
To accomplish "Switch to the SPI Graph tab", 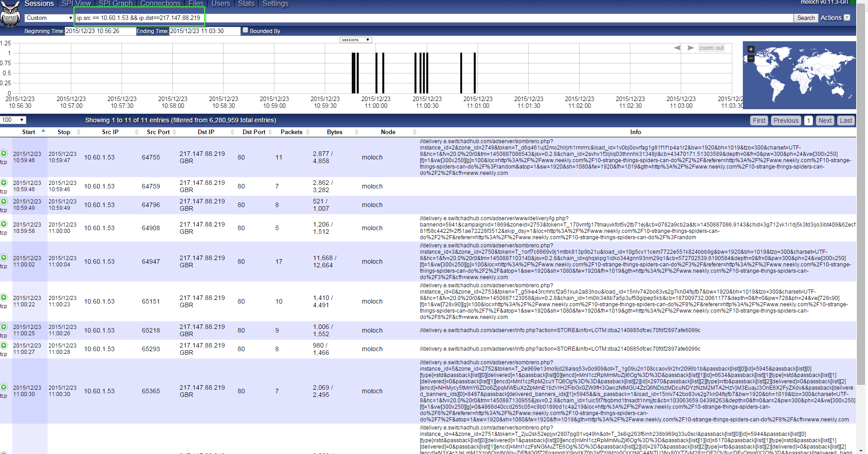I will (x=115, y=4).
